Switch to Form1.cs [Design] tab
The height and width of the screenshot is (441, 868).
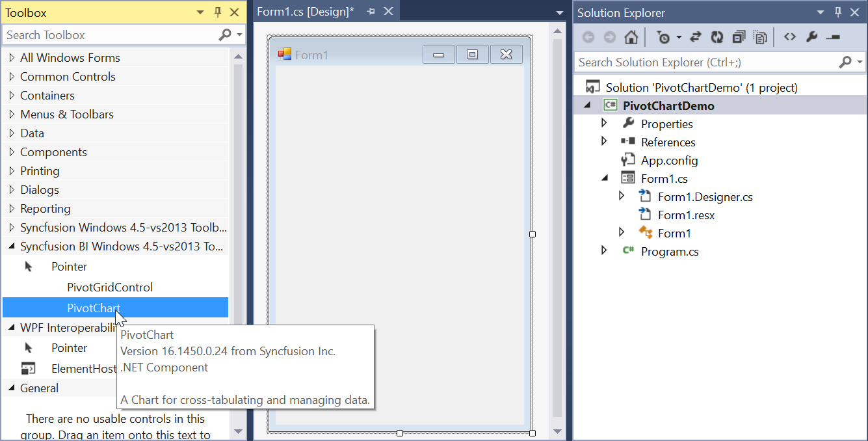[x=306, y=12]
